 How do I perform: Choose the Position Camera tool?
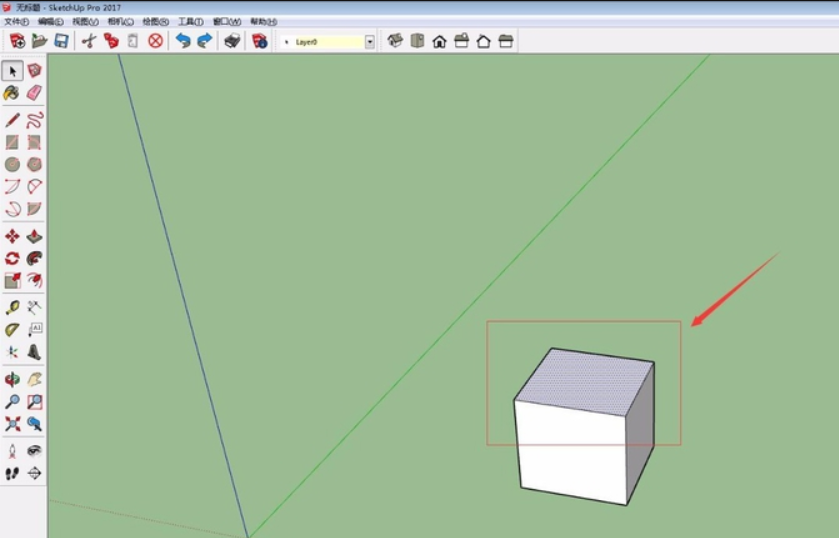pos(12,451)
